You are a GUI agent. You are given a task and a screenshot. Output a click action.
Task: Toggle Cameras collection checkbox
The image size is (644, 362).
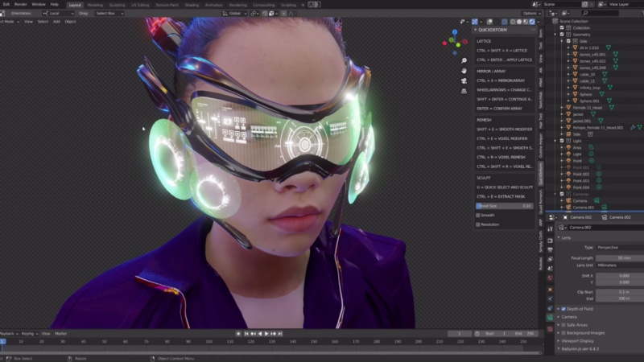pos(562,194)
